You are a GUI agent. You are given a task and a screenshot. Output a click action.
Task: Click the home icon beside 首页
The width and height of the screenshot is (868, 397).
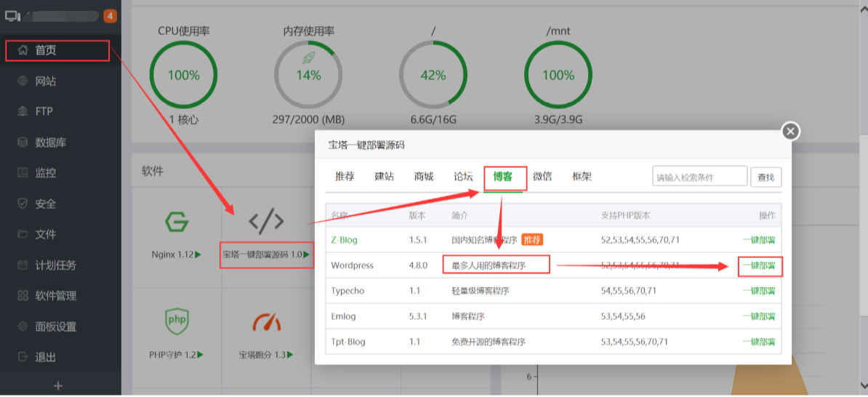[x=23, y=50]
